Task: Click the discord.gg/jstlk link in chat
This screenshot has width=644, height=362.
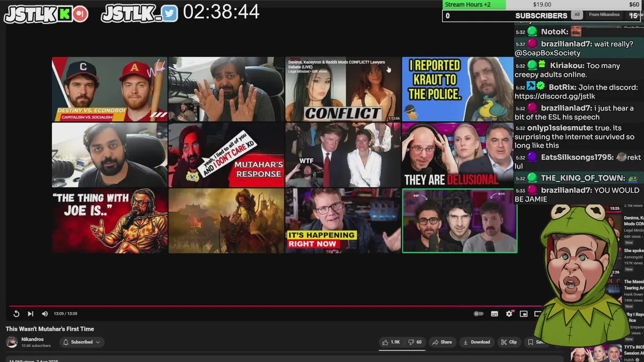Action: click(x=554, y=96)
